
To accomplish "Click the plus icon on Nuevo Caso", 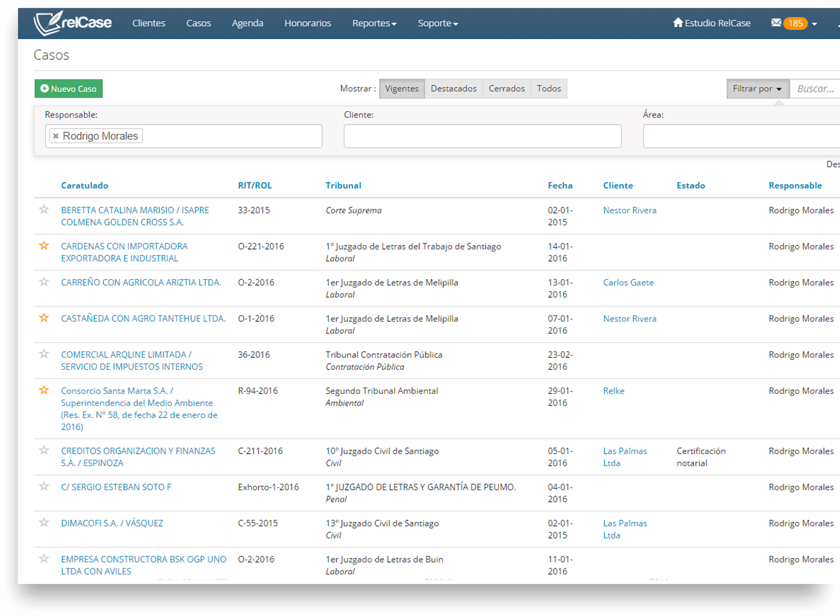I will click(44, 88).
